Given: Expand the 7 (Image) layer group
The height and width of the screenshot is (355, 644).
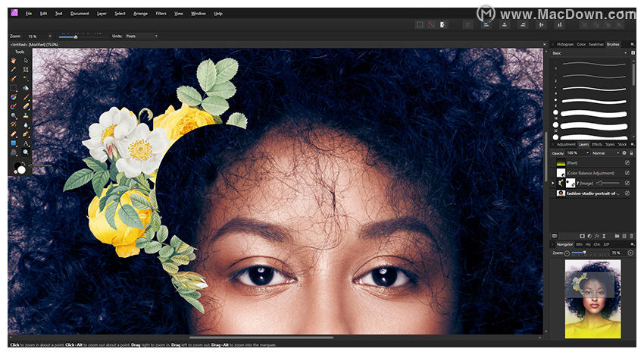Looking at the screenshot, I should (553, 183).
